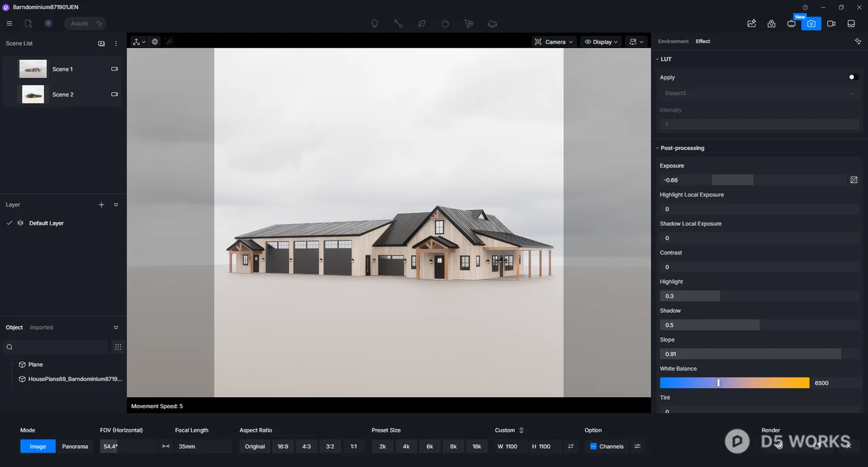The width and height of the screenshot is (868, 467).
Task: Open the AI image enhancer icon
Action: click(751, 24)
